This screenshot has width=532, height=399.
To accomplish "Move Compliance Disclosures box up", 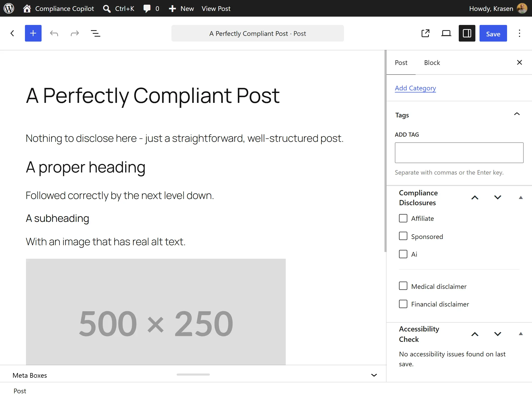I will point(475,197).
